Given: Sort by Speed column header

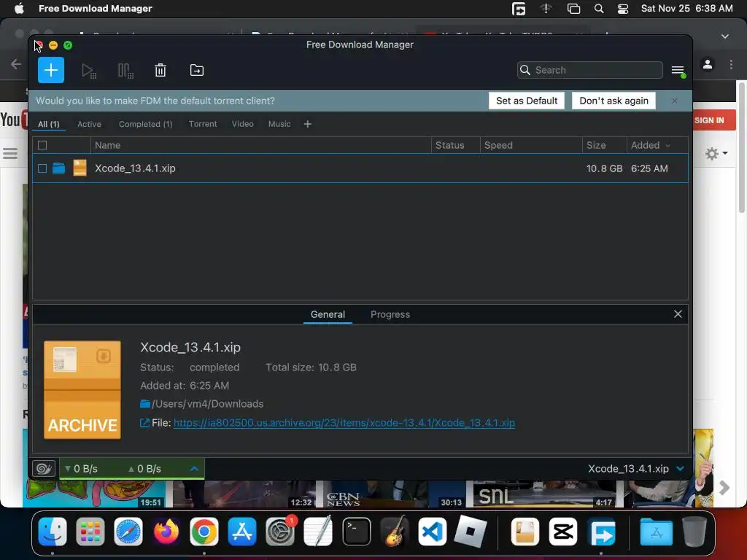Looking at the screenshot, I should 531,145.
